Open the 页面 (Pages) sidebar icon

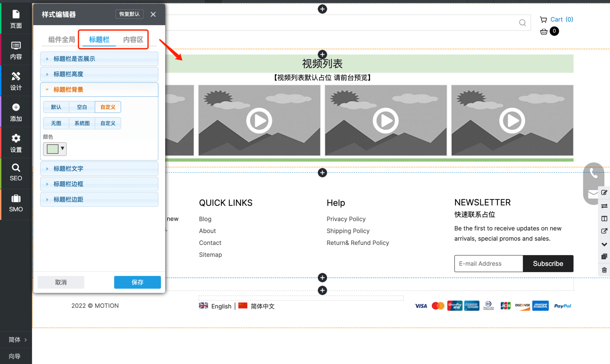pyautogui.click(x=16, y=19)
